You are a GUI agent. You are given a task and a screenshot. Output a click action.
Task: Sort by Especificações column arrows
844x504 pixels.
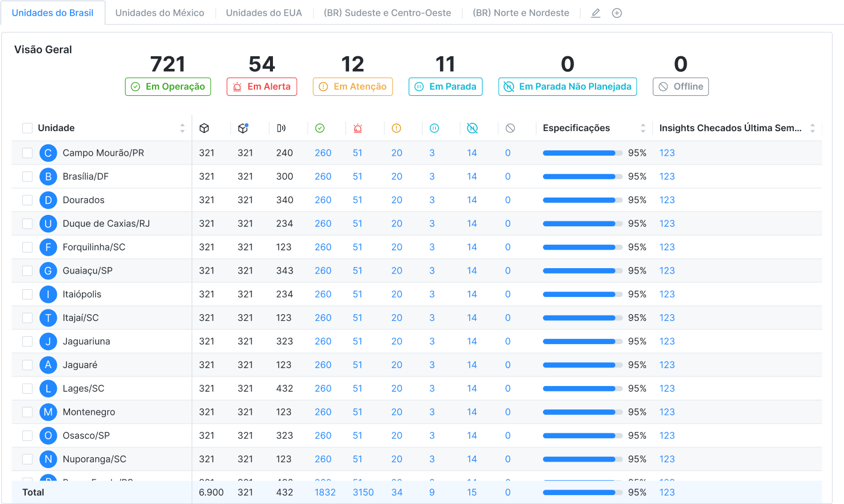click(x=643, y=128)
